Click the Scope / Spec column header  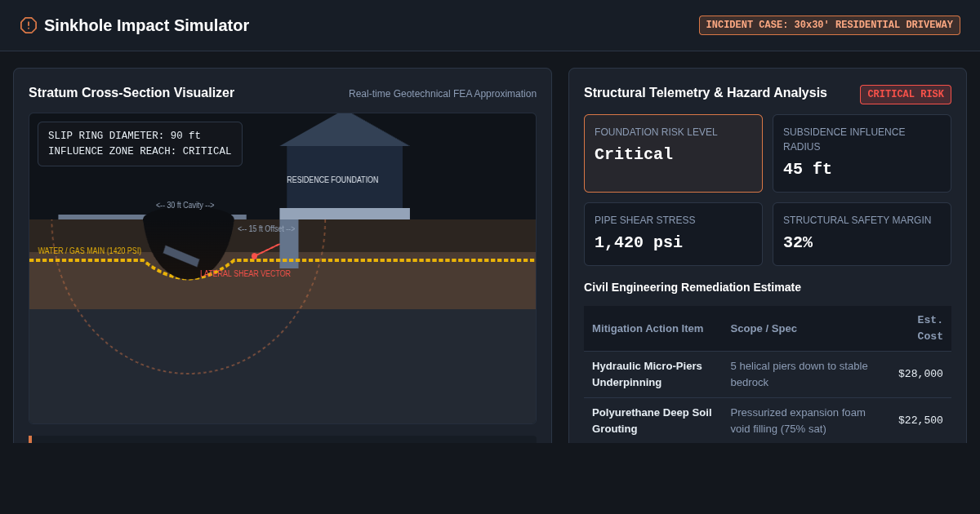click(764, 329)
